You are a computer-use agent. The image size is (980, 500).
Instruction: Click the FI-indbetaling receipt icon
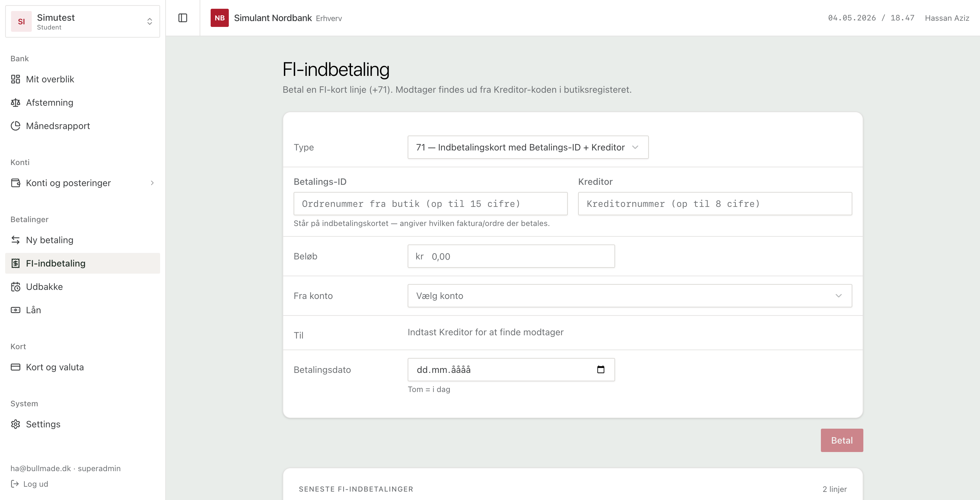click(x=16, y=263)
